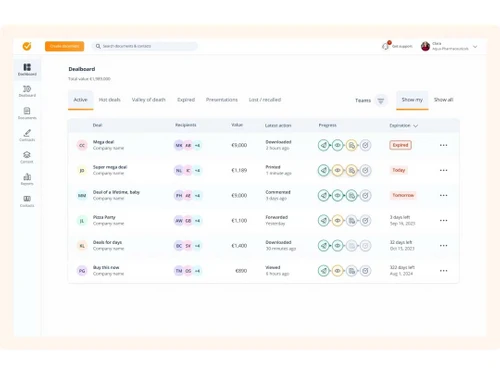Open the more menu for Mega deal
This screenshot has width=500, height=375.
point(443,145)
